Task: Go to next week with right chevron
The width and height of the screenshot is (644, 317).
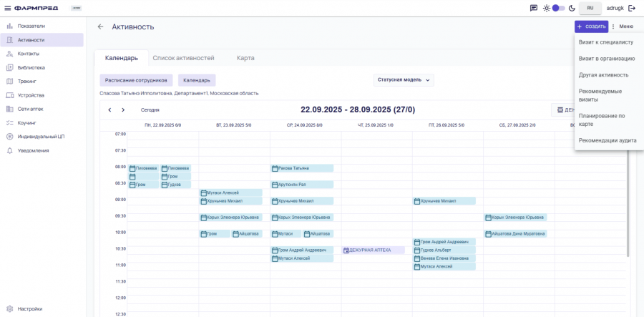Action: [123, 110]
